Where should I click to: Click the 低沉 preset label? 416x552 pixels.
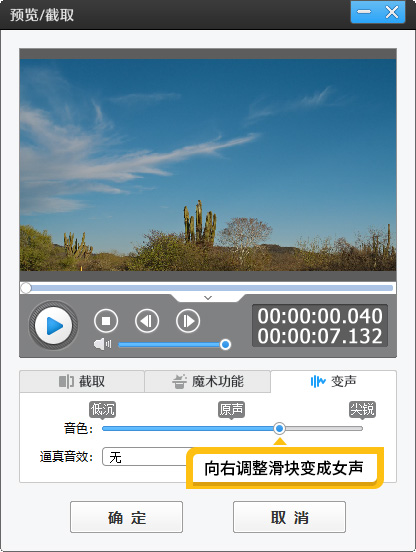[102, 409]
